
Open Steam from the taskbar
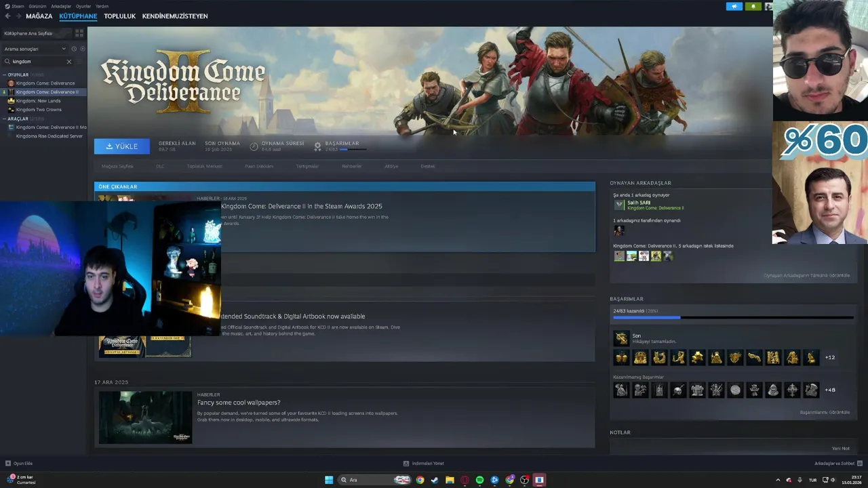pyautogui.click(x=435, y=480)
